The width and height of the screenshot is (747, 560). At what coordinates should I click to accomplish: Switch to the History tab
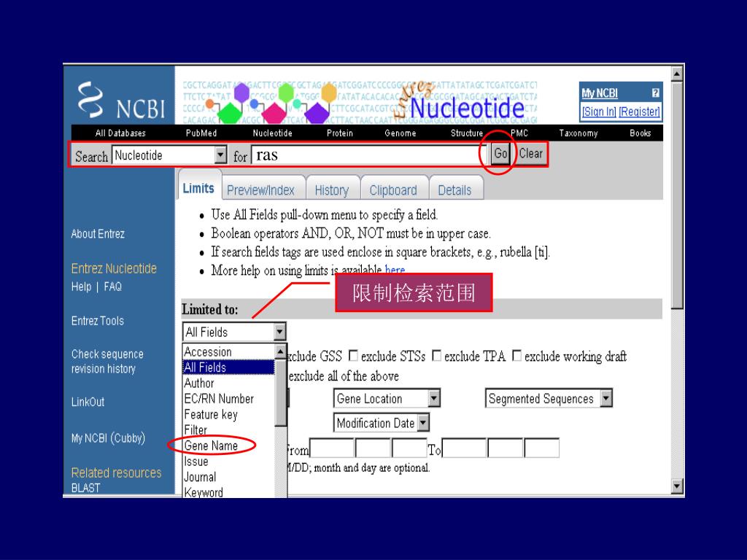332,190
